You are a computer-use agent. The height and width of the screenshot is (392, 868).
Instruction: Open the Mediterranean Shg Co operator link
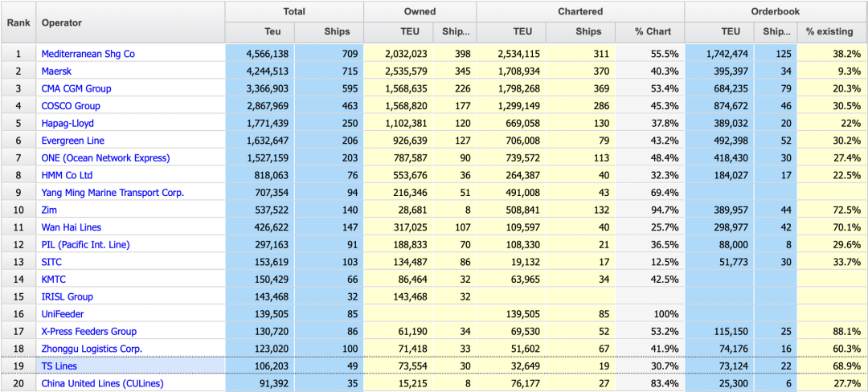88,54
